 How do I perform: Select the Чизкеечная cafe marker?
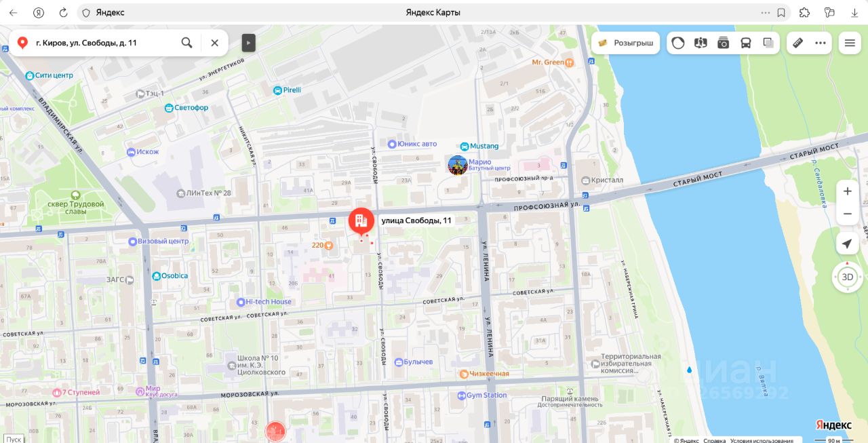coord(464,374)
